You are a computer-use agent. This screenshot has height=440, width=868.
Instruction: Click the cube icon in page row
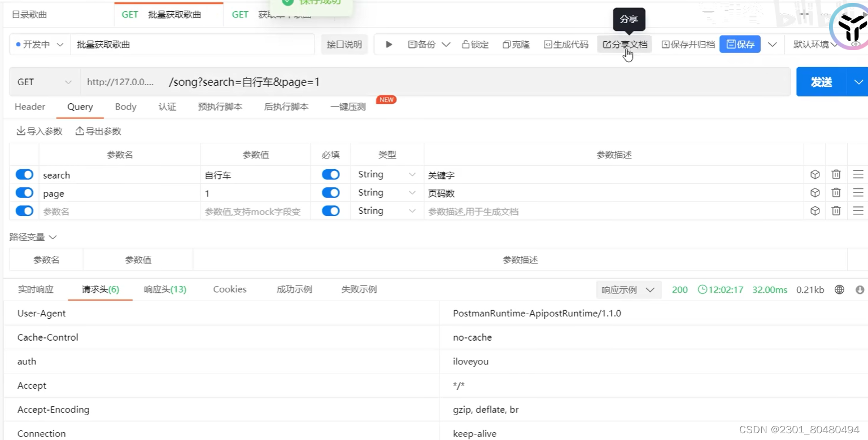[815, 193]
